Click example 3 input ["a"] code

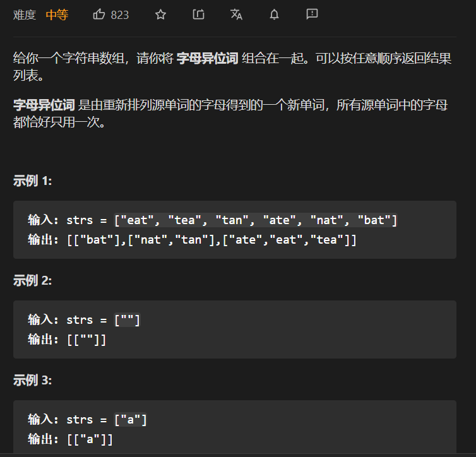131,420
